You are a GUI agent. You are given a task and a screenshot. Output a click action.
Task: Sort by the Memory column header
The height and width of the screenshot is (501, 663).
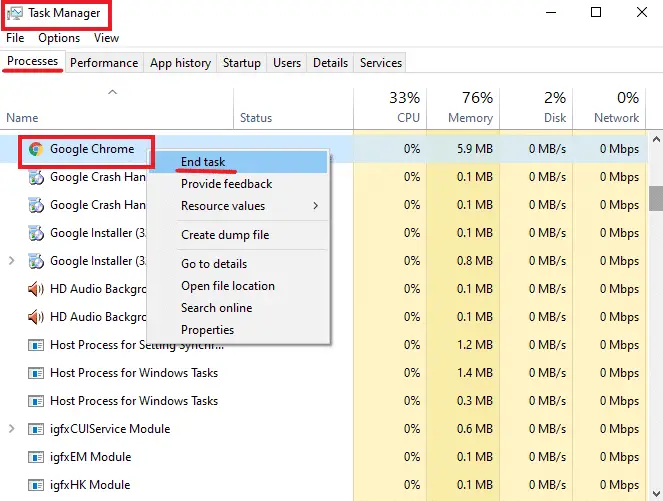click(x=463, y=109)
